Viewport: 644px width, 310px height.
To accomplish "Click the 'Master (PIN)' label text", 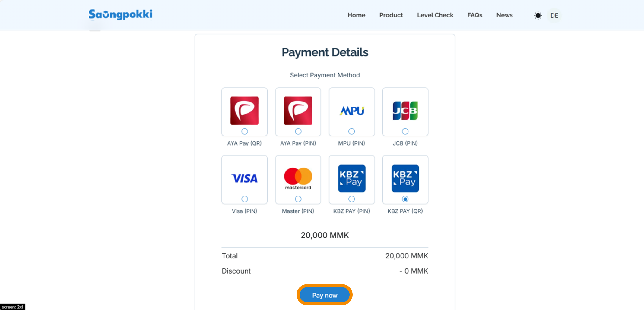I will click(298, 211).
